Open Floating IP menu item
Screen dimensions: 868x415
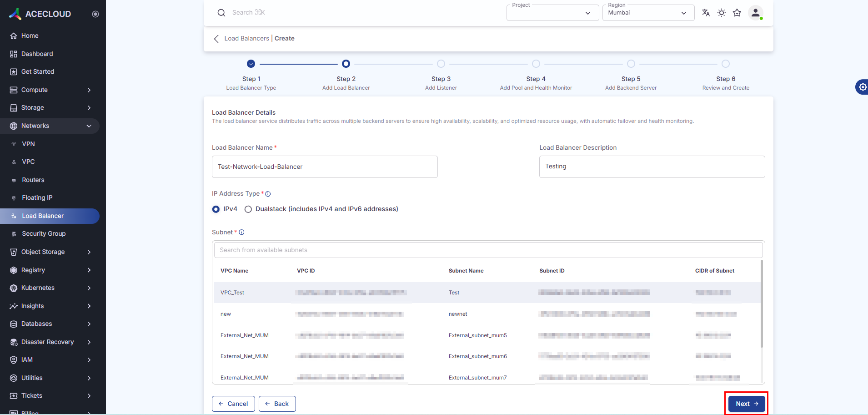[37, 198]
